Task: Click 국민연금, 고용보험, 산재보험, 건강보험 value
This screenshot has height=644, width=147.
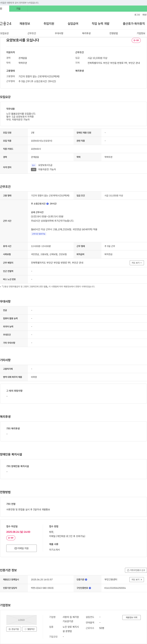Action: pos(49,254)
